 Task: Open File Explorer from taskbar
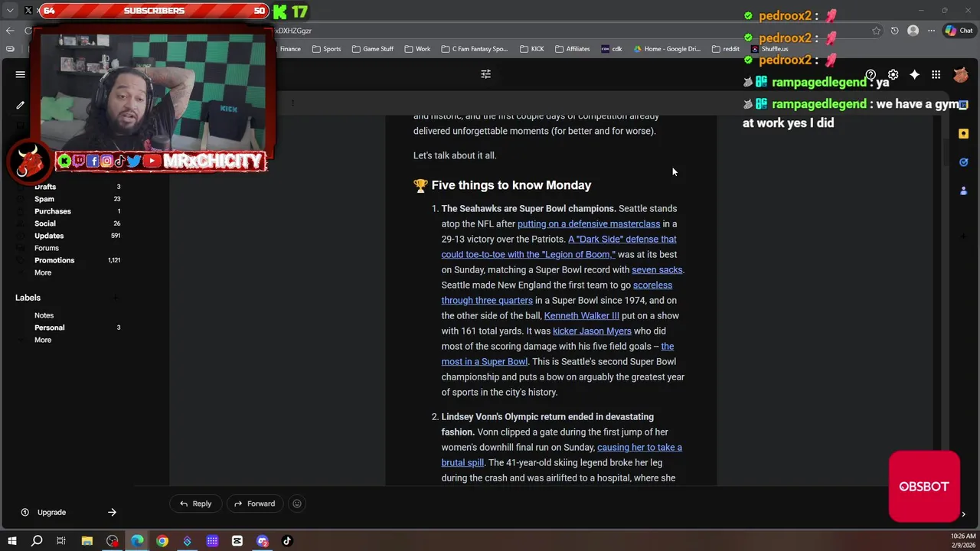point(87,541)
